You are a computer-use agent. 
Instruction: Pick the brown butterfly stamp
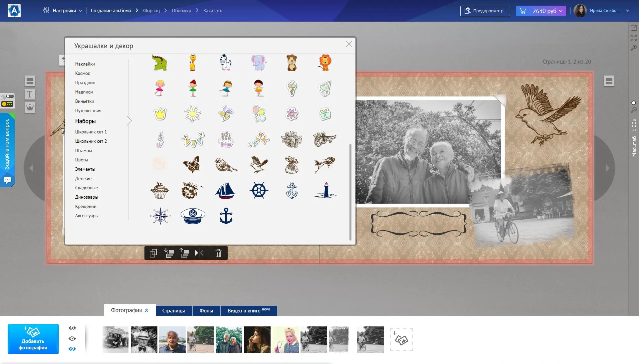[192, 165]
